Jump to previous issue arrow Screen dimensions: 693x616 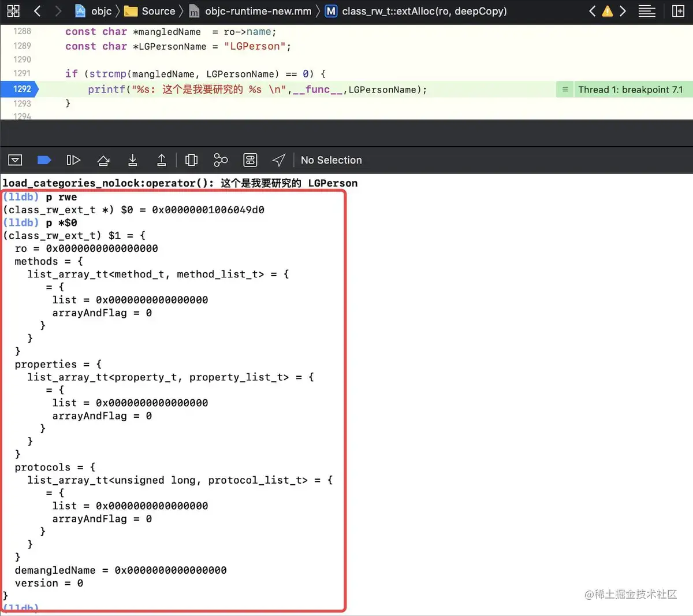point(593,11)
